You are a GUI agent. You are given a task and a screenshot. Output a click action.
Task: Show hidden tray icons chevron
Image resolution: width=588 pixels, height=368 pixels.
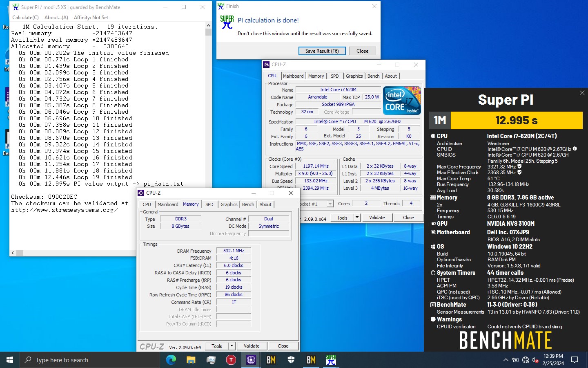506,360
